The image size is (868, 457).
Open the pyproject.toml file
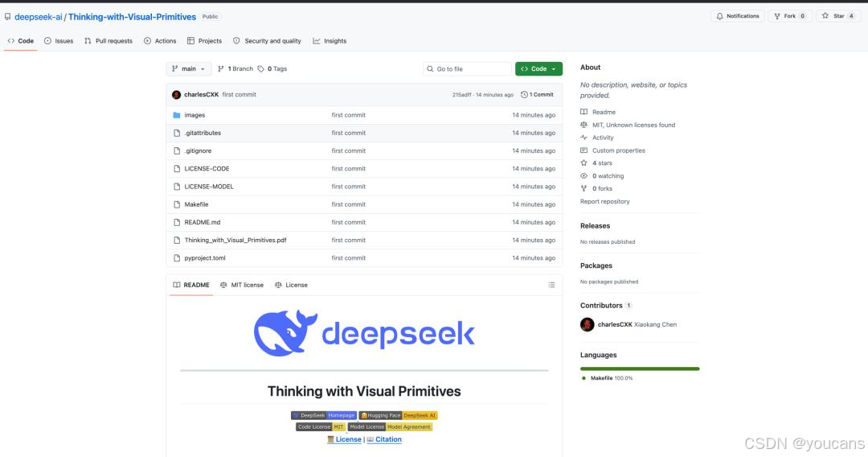tap(205, 258)
